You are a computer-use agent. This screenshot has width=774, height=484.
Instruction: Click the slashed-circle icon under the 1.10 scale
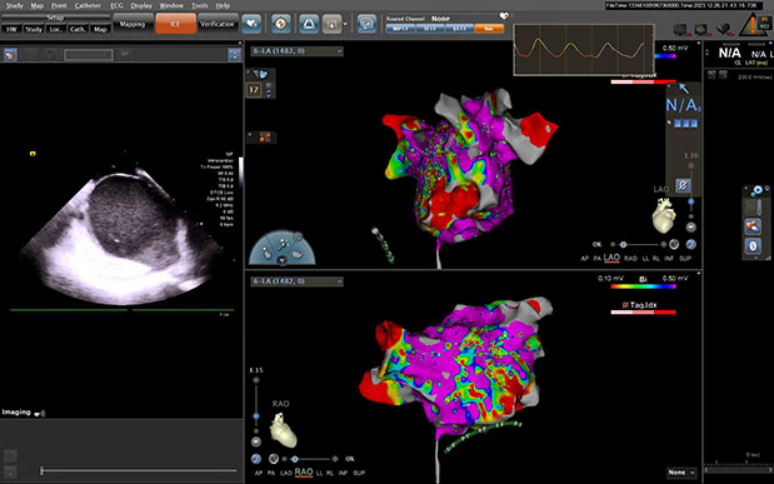(682, 185)
